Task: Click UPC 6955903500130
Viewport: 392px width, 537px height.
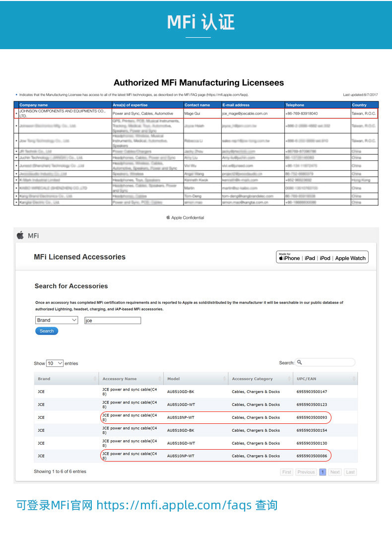Action: pyautogui.click(x=312, y=443)
